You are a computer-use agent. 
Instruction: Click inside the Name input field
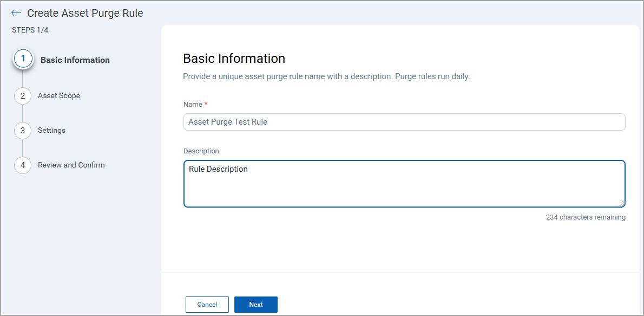pos(404,121)
